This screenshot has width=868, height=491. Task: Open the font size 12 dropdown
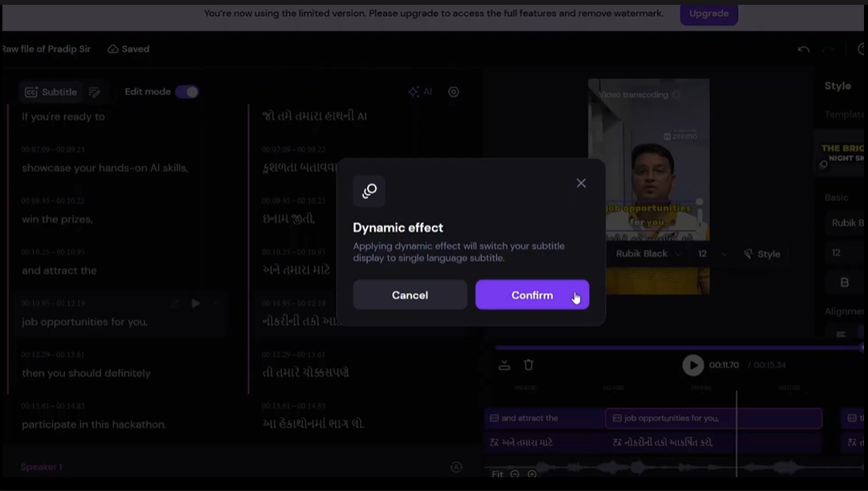(712, 254)
